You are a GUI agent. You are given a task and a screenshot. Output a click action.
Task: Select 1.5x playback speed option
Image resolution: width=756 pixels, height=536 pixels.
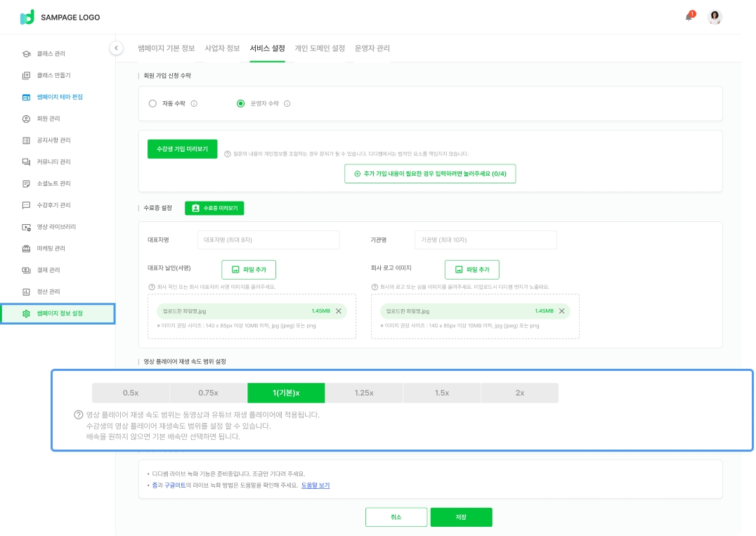(x=441, y=393)
